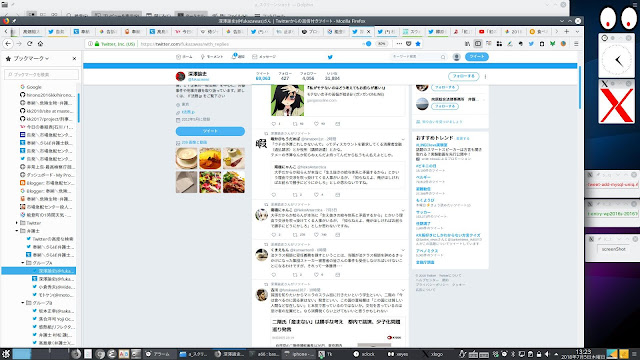List all tabs dropdown arrow
This screenshot has height=360, width=640.
tap(577, 31)
